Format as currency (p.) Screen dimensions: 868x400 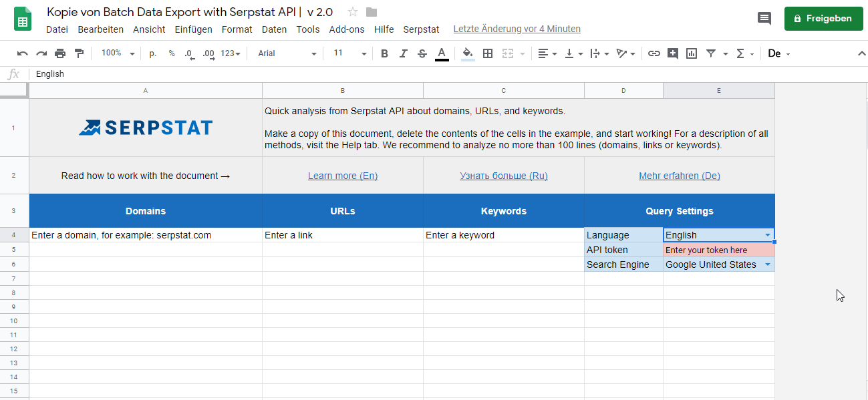[153, 53]
